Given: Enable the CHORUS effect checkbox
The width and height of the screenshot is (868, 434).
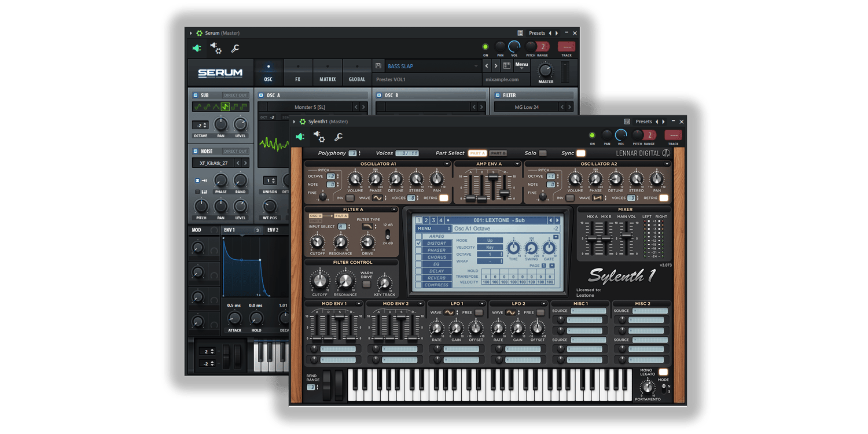Looking at the screenshot, I should 419,258.
